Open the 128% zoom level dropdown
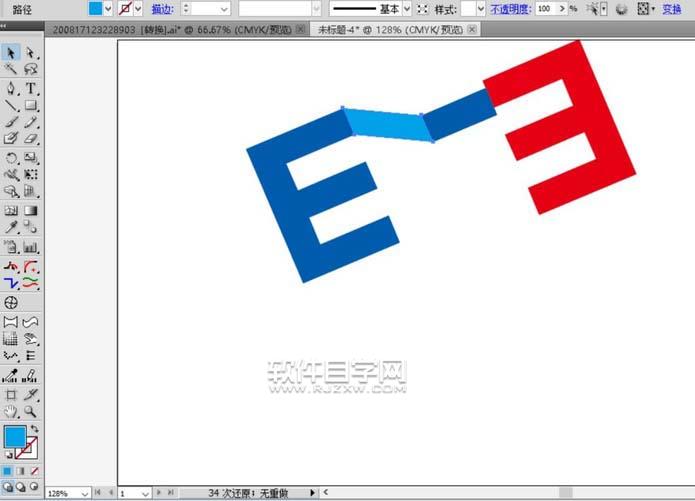 pyautogui.click(x=84, y=493)
